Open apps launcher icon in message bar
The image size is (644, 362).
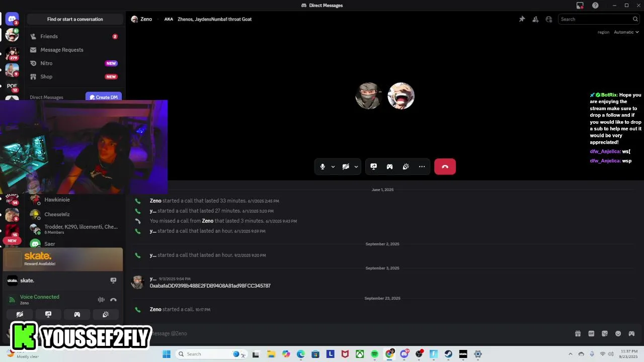click(x=631, y=333)
